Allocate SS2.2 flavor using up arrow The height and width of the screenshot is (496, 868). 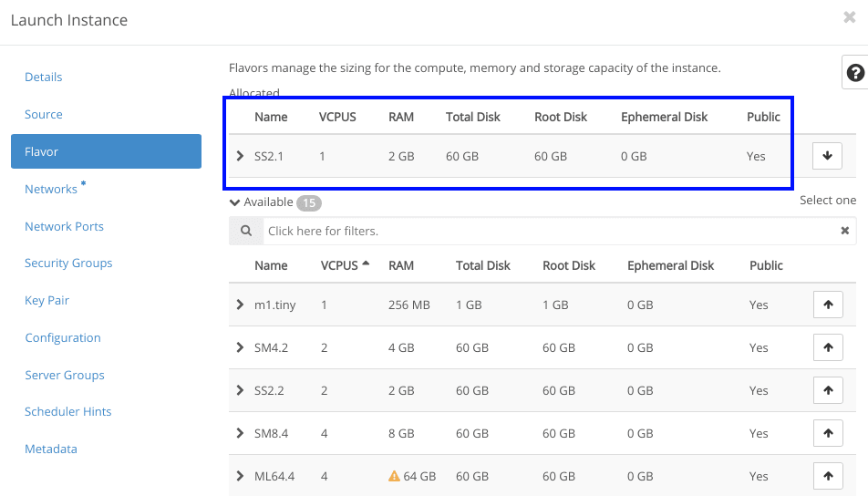(827, 390)
